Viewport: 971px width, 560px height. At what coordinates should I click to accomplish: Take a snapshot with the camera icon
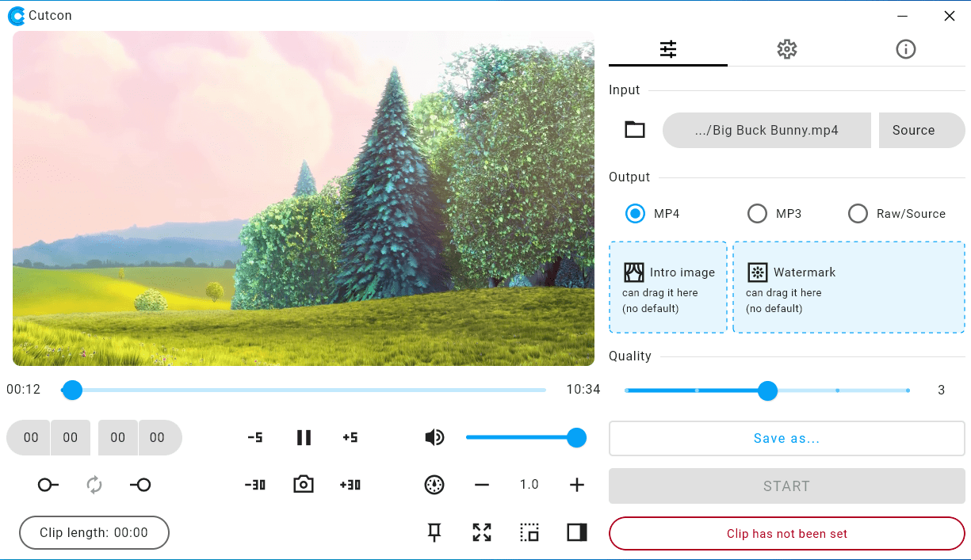[304, 484]
